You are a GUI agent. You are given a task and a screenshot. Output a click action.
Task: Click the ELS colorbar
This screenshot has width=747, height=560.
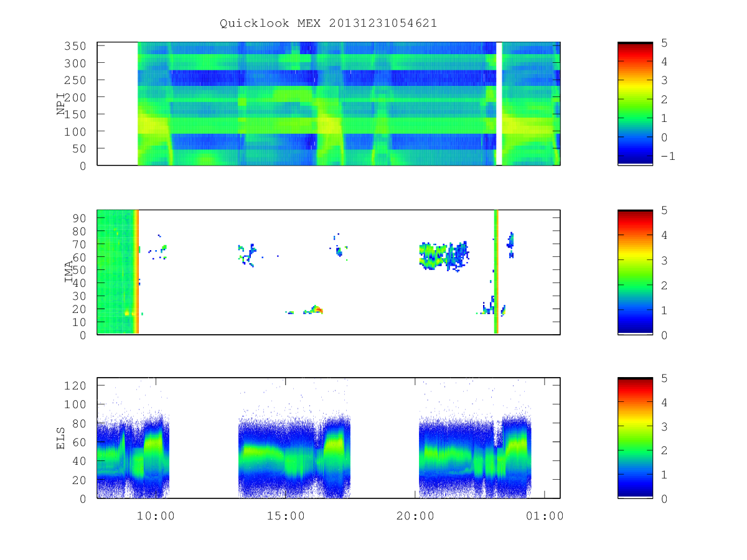(x=635, y=438)
